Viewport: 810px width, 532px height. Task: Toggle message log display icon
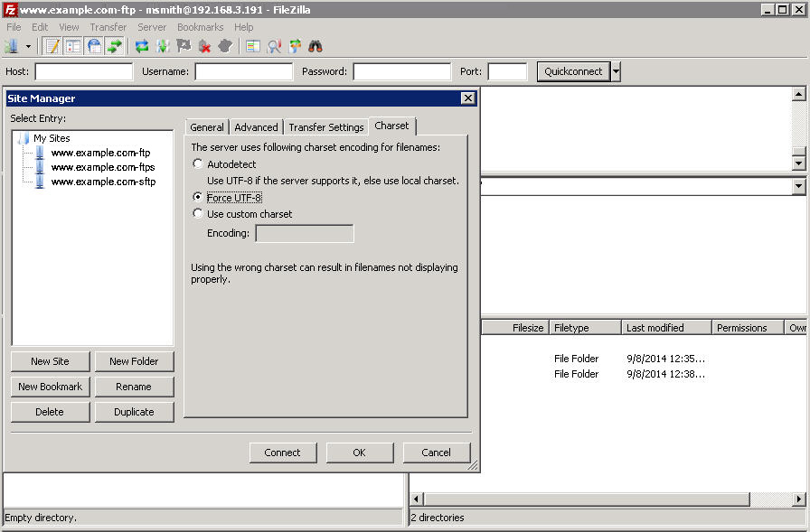coord(52,46)
